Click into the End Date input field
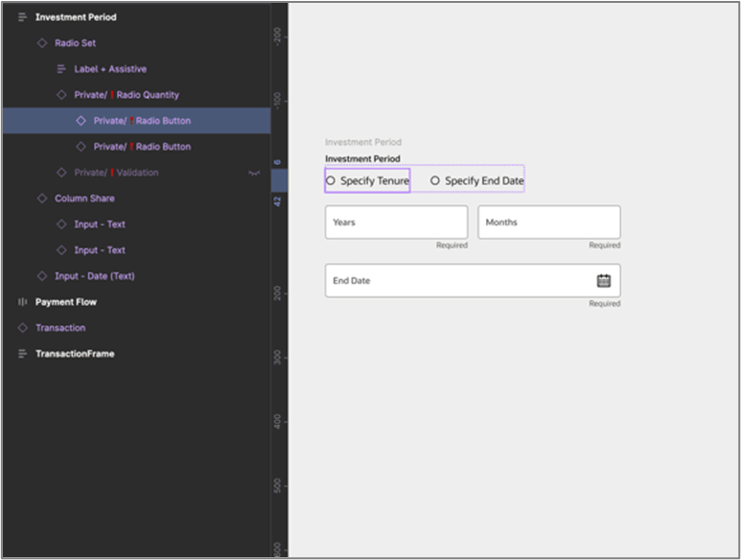The width and height of the screenshot is (741, 560). coord(473,281)
